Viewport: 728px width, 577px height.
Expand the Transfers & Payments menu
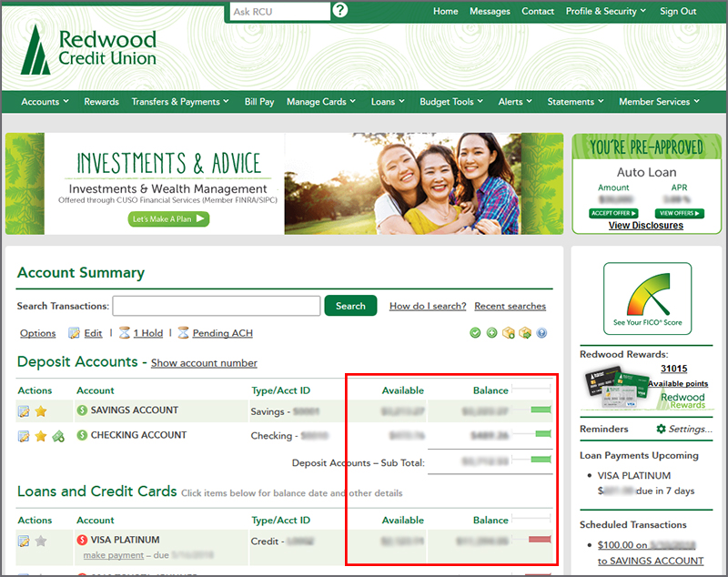pos(180,102)
